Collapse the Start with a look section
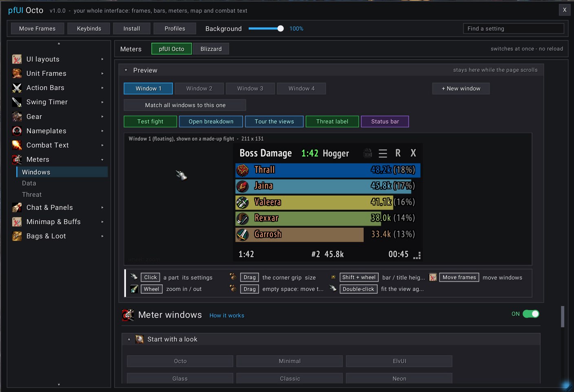Image resolution: width=574 pixels, height=392 pixels. click(x=129, y=339)
